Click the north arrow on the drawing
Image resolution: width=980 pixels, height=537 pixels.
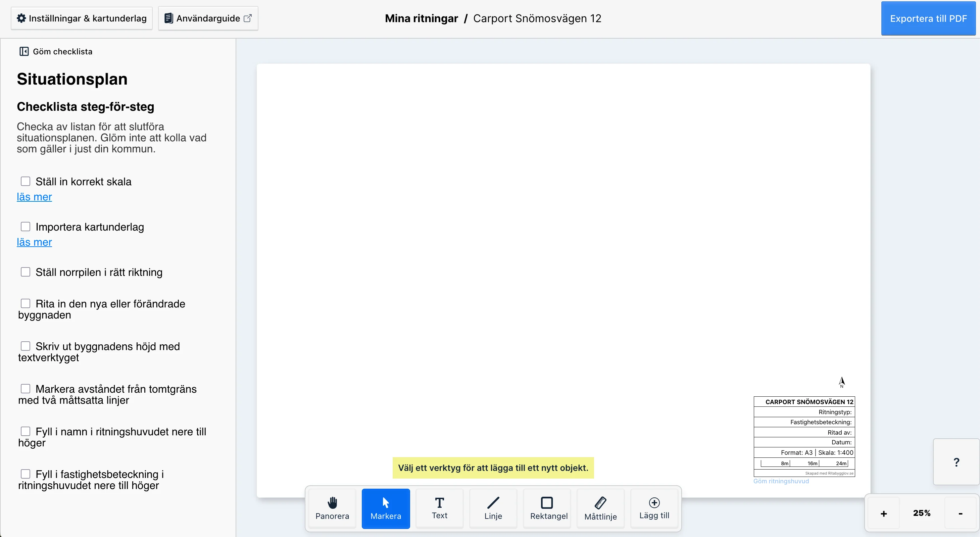841,382
